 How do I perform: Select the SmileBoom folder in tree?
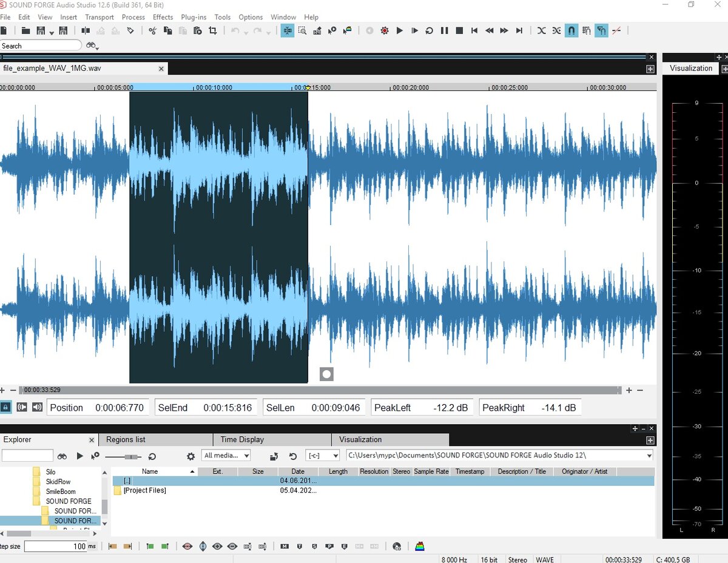pos(61,491)
